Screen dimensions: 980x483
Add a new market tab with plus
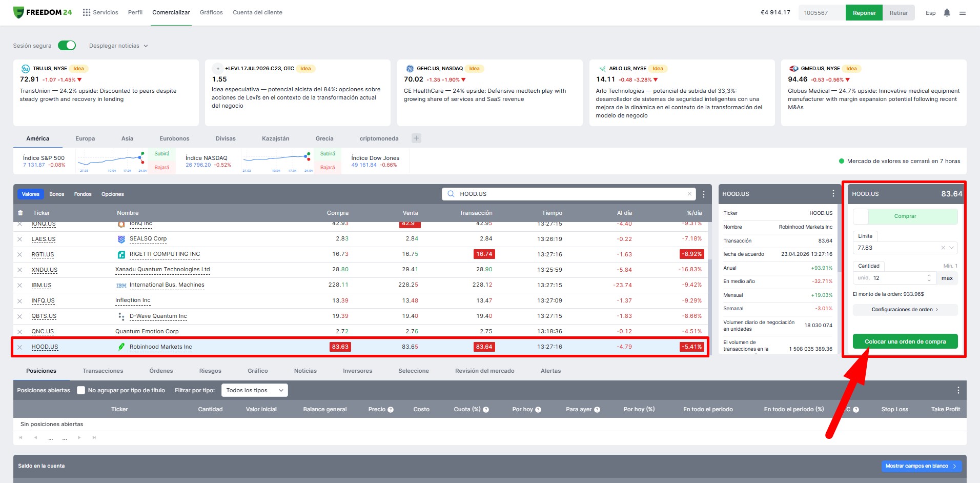[x=417, y=138]
